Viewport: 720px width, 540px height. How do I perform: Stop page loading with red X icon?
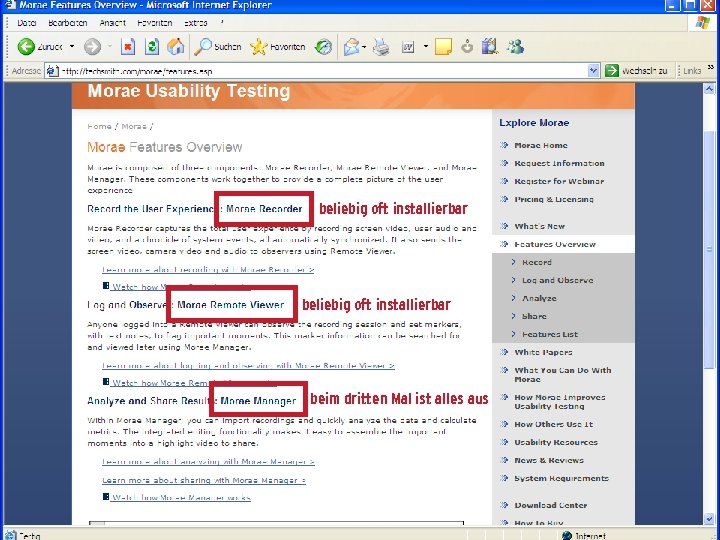(128, 46)
